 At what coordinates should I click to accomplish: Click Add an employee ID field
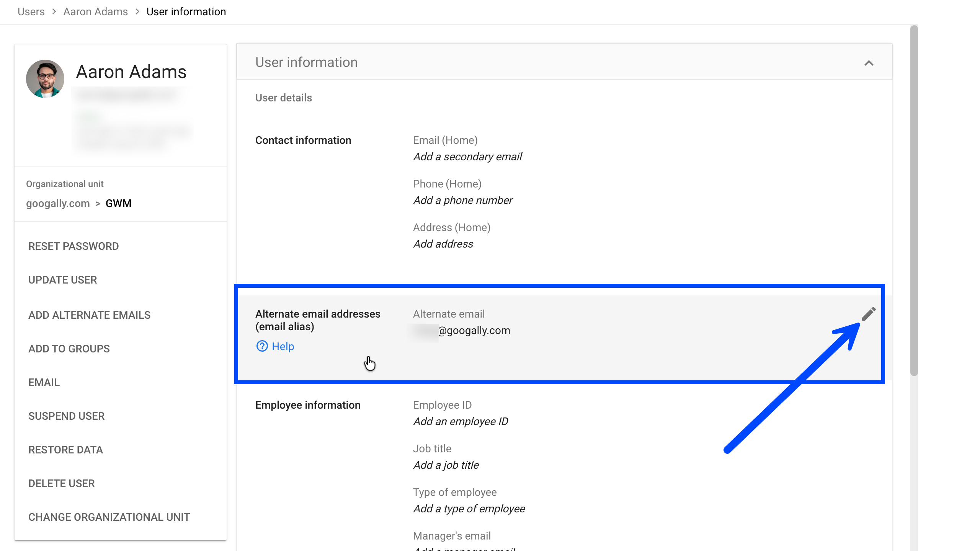[x=461, y=422]
